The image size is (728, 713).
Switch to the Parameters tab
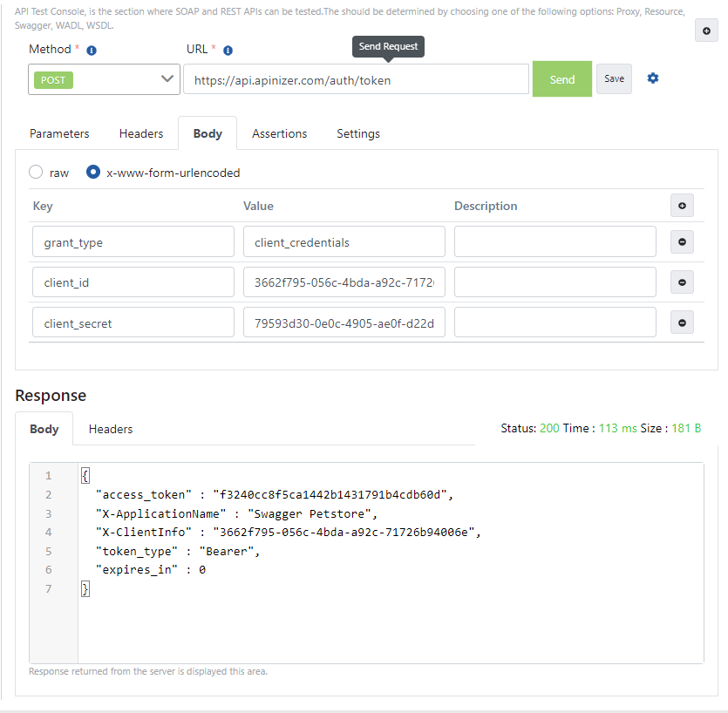pos(59,133)
